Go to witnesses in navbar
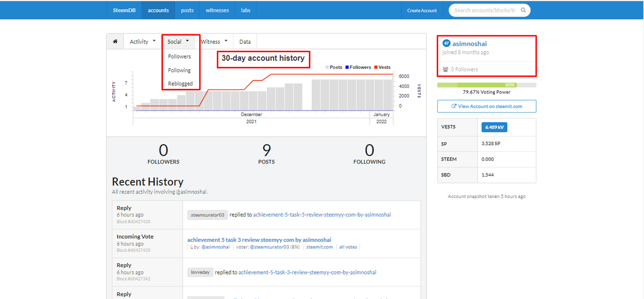 pyautogui.click(x=217, y=10)
